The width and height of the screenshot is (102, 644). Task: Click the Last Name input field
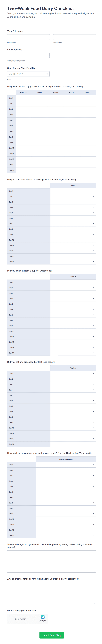(74, 37)
